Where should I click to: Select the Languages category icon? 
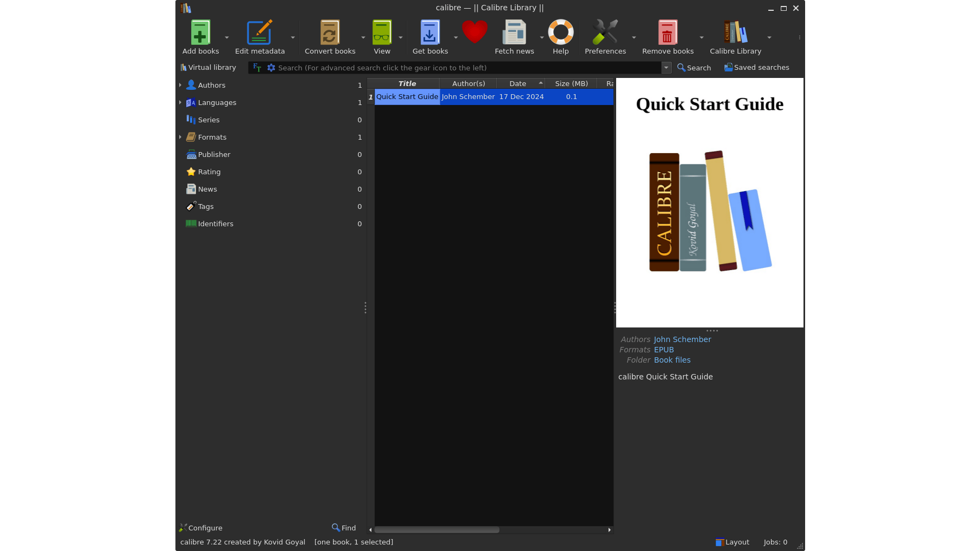click(x=191, y=102)
